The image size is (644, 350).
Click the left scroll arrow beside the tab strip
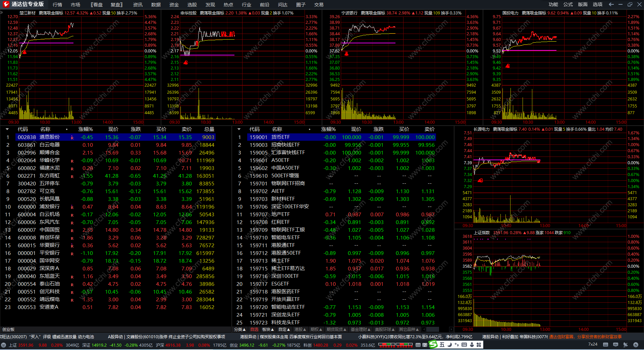pos(423,330)
